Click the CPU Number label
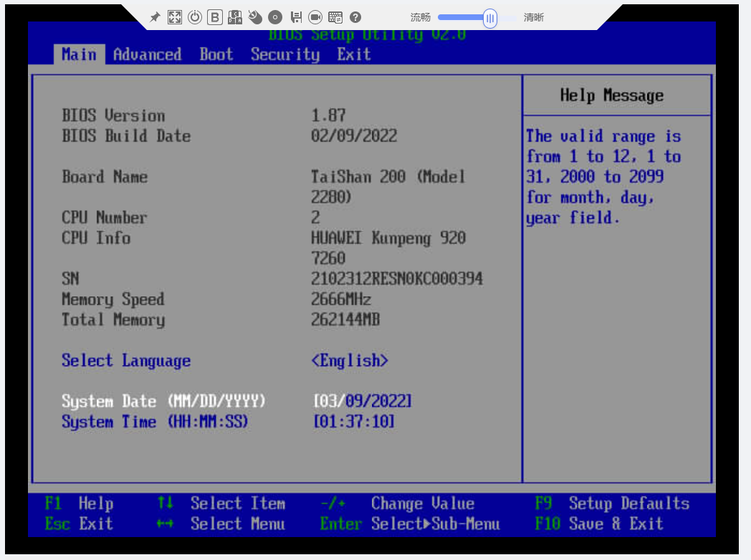Image resolution: width=751 pixels, height=560 pixels. point(104,218)
